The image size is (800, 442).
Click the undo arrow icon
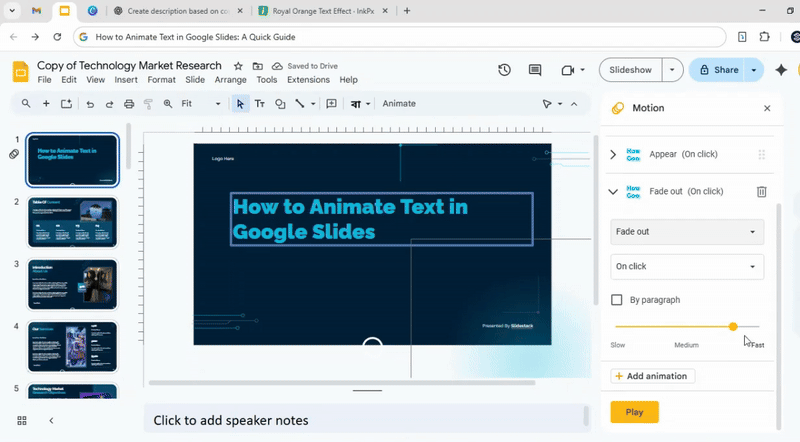pyautogui.click(x=90, y=104)
